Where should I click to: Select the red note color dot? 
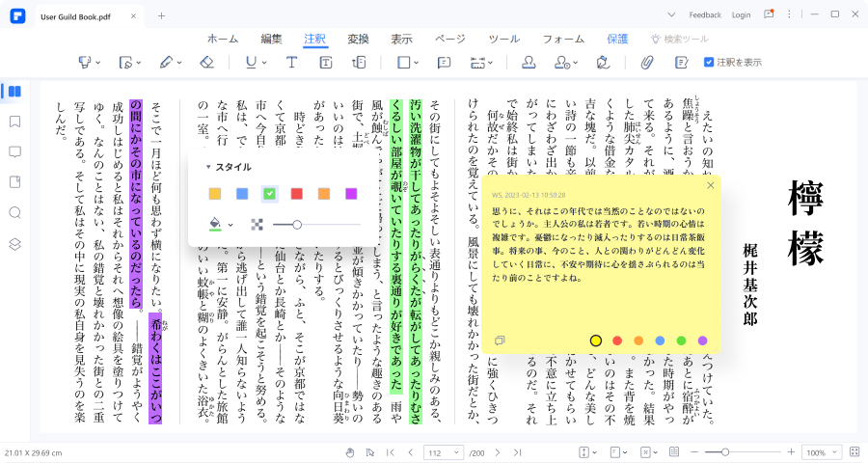pos(617,340)
